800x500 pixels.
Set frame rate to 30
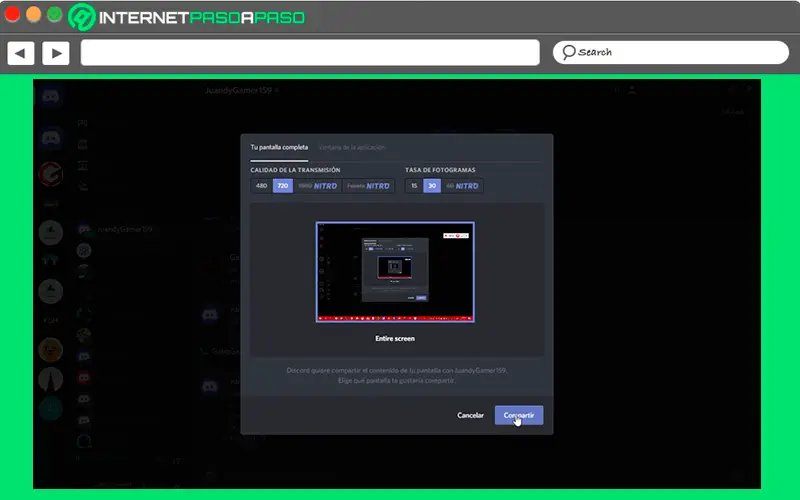[x=432, y=186]
